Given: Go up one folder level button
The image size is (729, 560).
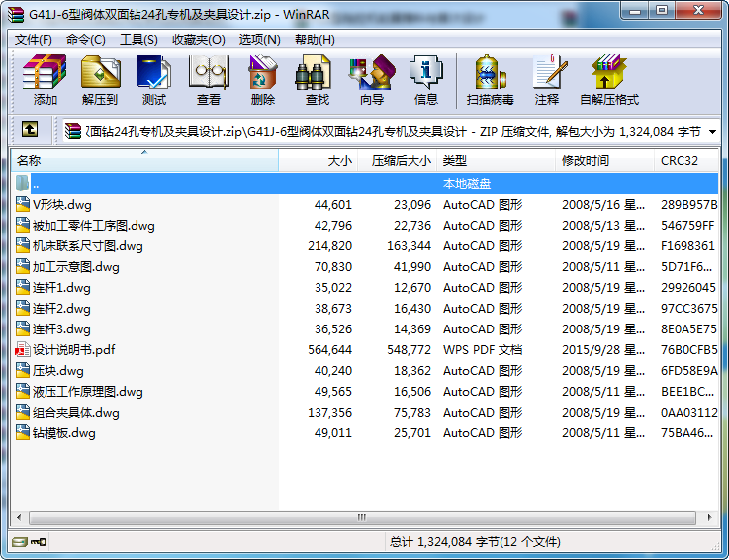Looking at the screenshot, I should pos(30,130).
